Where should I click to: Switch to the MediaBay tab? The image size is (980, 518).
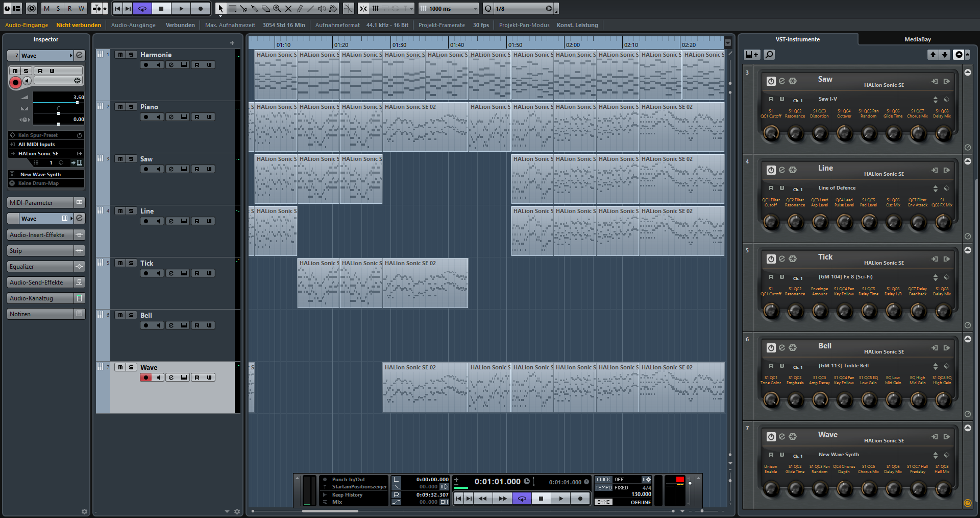[917, 39]
